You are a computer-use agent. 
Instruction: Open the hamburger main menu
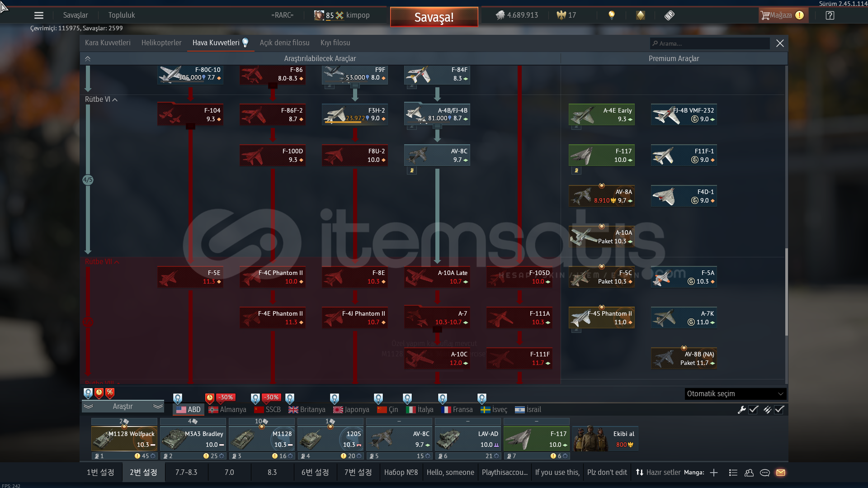[x=39, y=15]
